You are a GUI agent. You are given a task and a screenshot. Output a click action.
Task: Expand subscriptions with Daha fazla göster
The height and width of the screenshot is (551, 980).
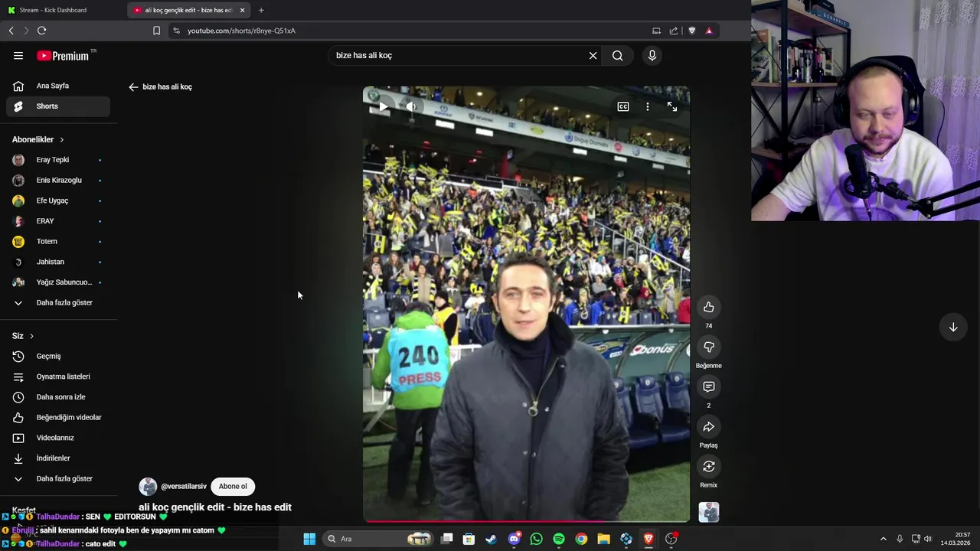coord(58,302)
